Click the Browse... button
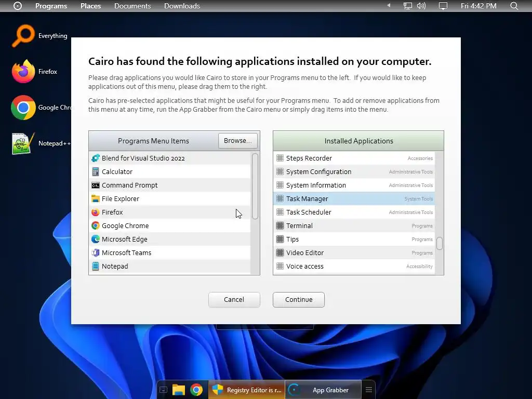Image resolution: width=532 pixels, height=399 pixels. [238, 140]
